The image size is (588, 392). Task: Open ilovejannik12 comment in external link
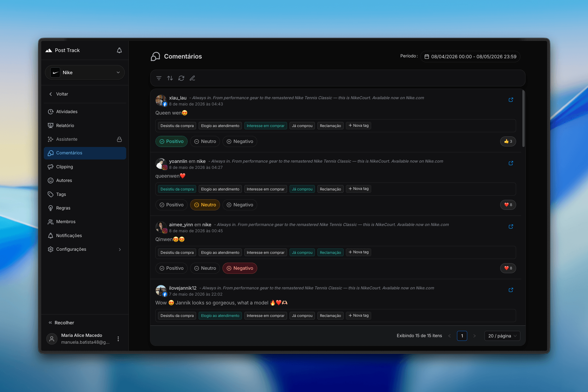[x=511, y=290]
